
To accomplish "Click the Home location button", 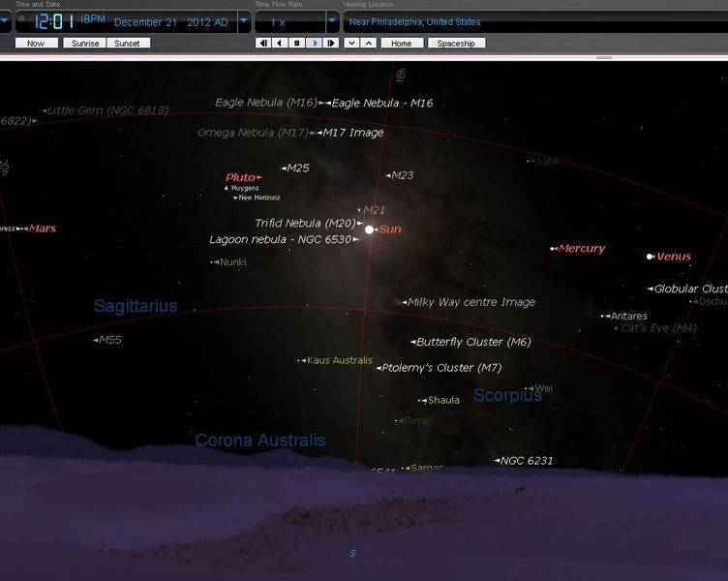I will click(x=402, y=44).
